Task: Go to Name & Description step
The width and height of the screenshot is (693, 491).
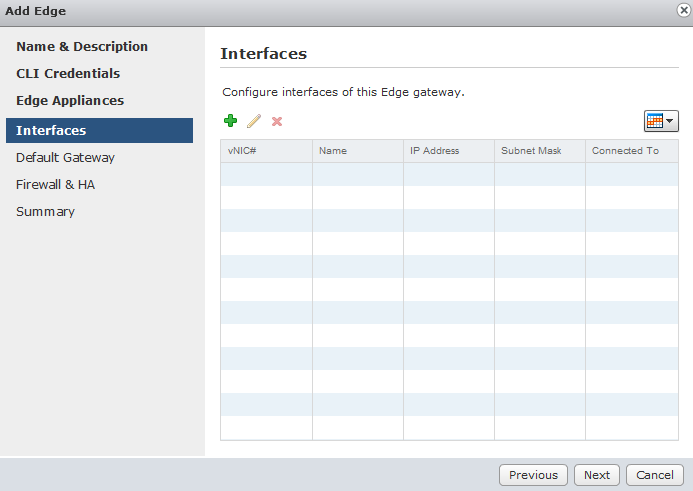Action: click(82, 47)
